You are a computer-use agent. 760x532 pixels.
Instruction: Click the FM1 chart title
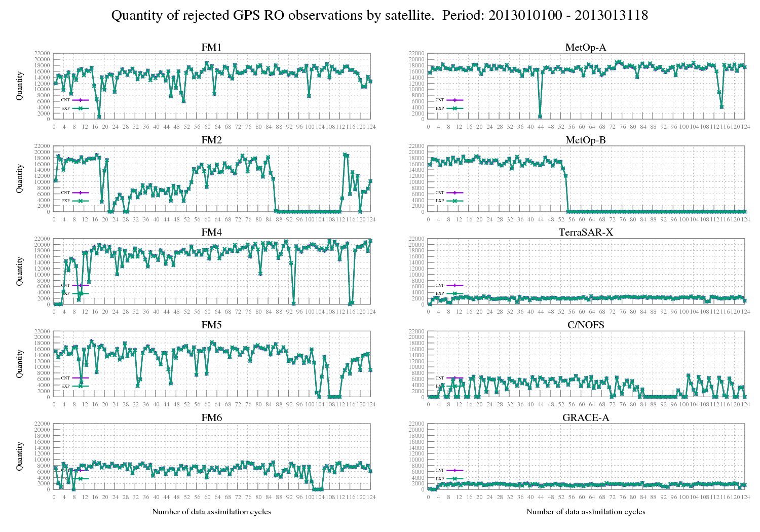click(211, 47)
